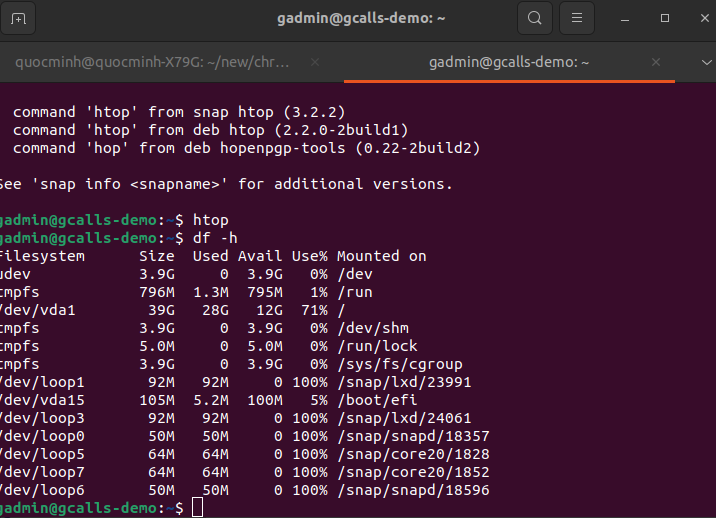Select the gadmin@gcalls-demo tab
Screen dimensions: 716x518
[x=509, y=62]
